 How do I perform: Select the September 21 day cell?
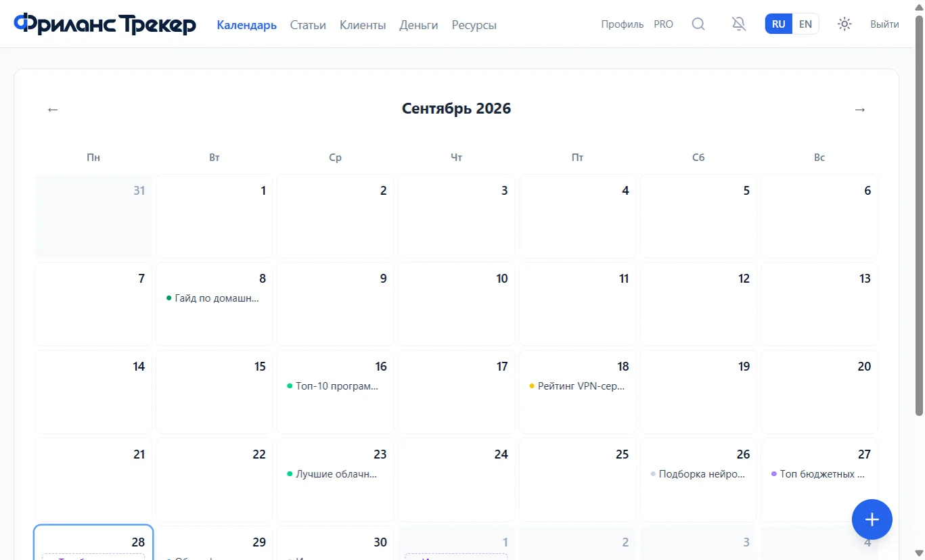93,480
